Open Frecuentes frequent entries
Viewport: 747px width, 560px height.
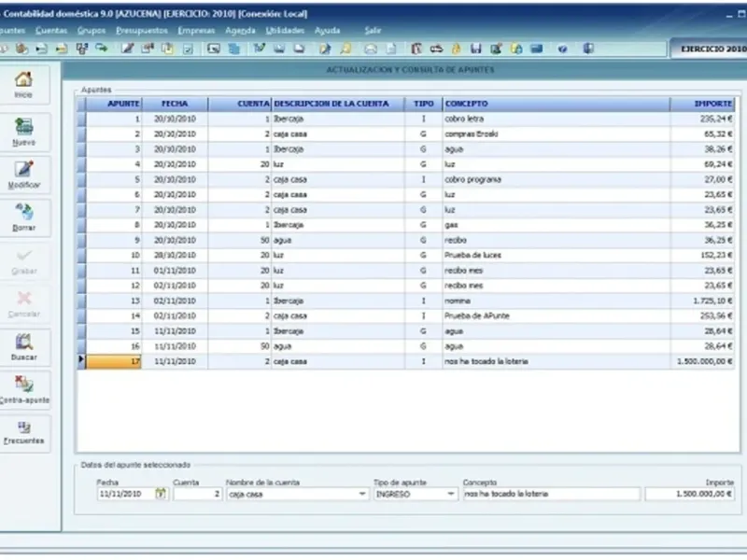click(24, 431)
